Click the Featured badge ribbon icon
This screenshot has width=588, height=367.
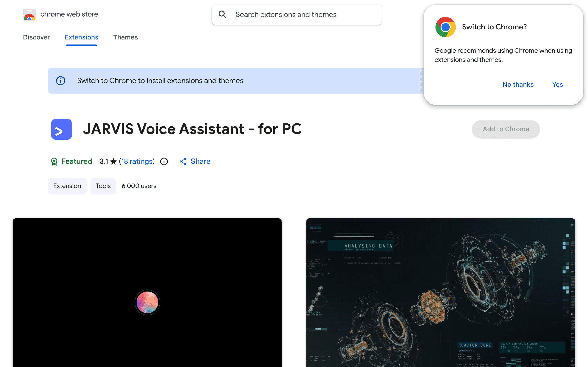click(x=54, y=161)
